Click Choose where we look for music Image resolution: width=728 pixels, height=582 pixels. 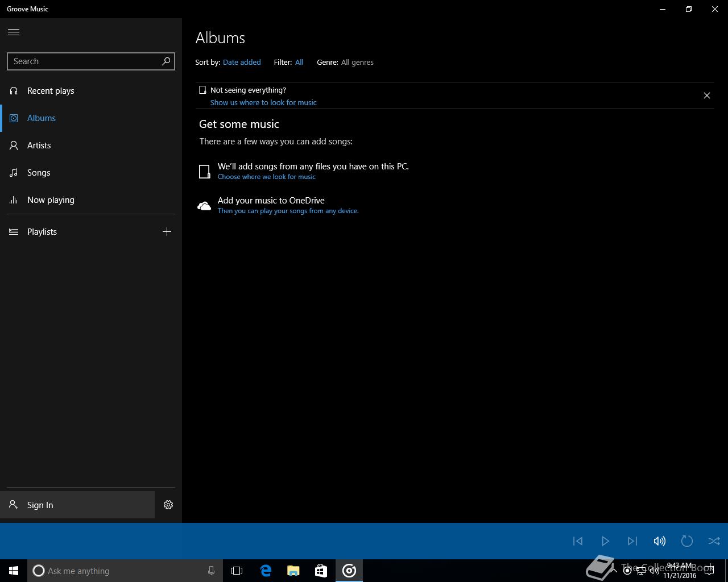pos(266,177)
